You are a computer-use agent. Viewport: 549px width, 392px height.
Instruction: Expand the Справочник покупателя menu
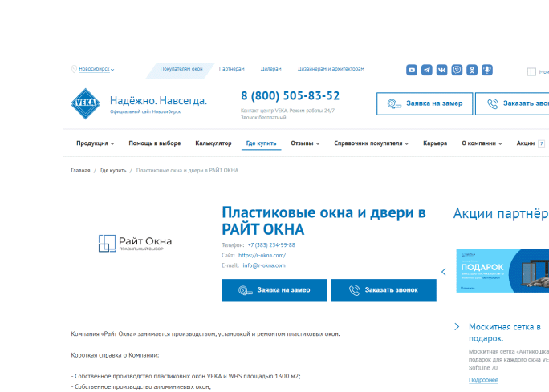pos(371,143)
